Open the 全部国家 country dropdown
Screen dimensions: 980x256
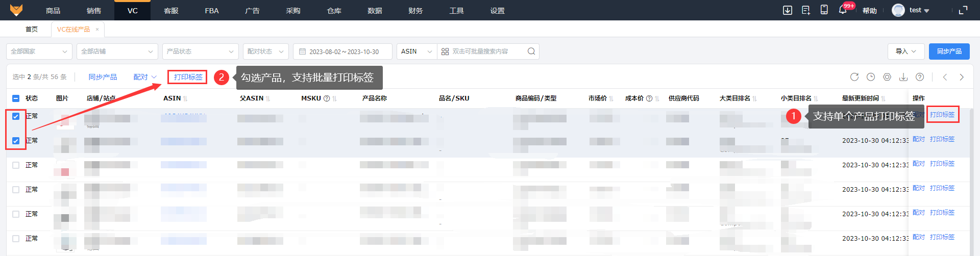tap(39, 52)
